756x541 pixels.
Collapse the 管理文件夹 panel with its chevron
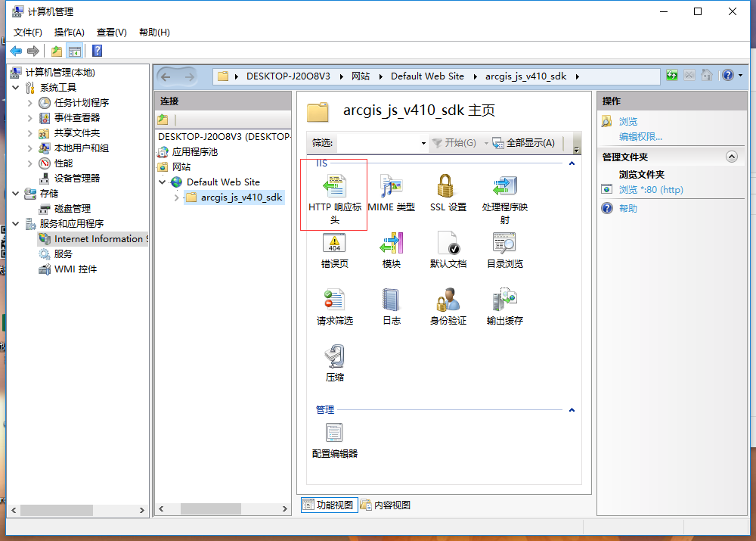(730, 157)
